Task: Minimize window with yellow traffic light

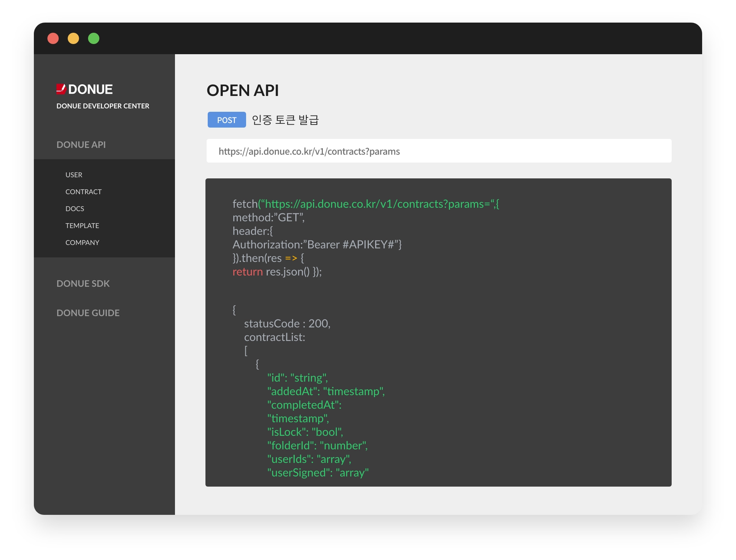Action: point(73,38)
